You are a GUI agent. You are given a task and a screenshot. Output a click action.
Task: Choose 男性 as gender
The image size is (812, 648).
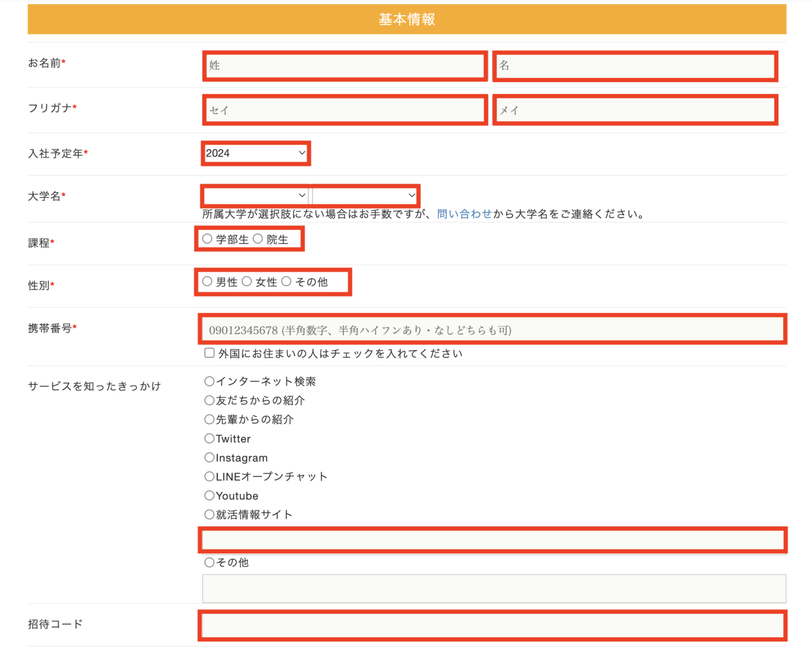coord(207,281)
